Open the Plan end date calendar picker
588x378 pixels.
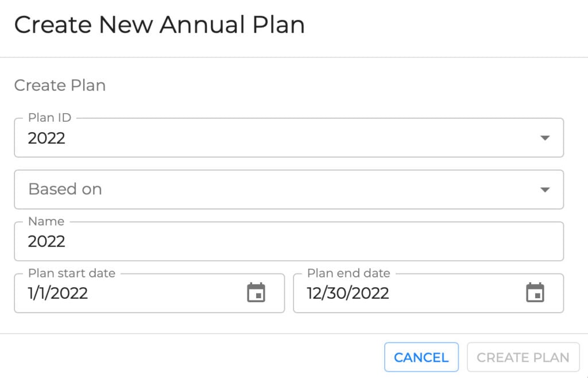coord(535,293)
